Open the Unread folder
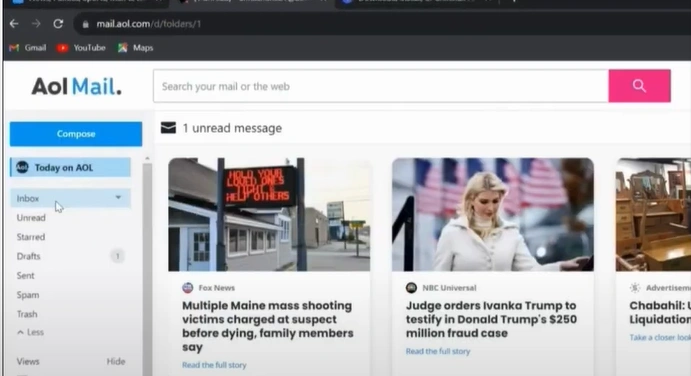Image resolution: width=691 pixels, height=376 pixels. [x=31, y=218]
